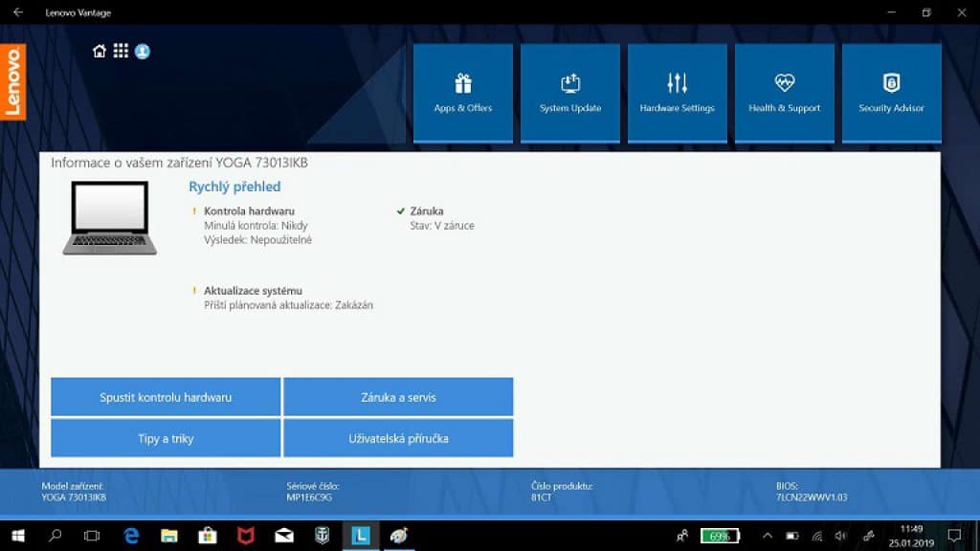Click the pen/Ink Workspace tray icon
This screenshot has height=551, width=980.
(869, 536)
